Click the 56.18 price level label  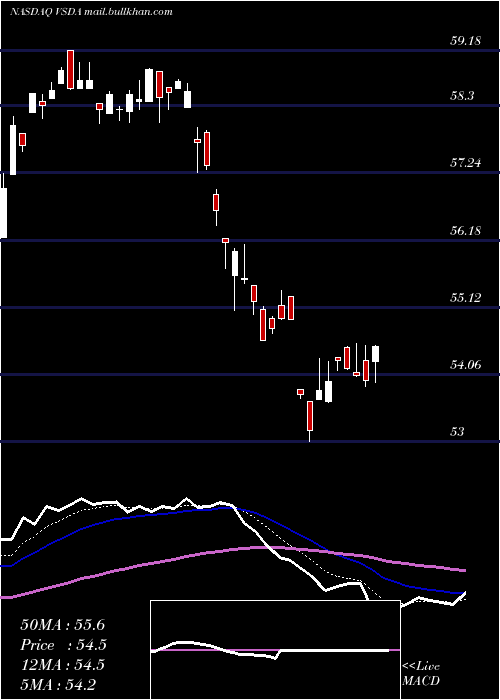click(x=465, y=231)
